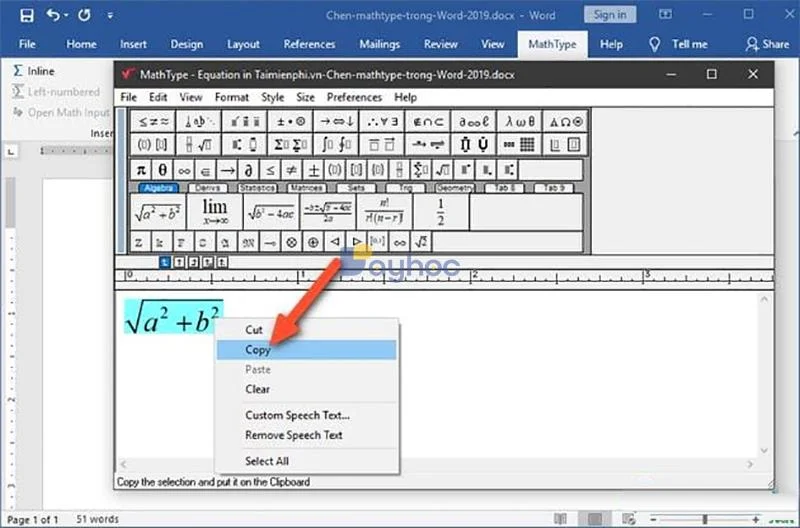Open the relational symbols palette
Viewport: 800px width, 528px height.
point(153,122)
